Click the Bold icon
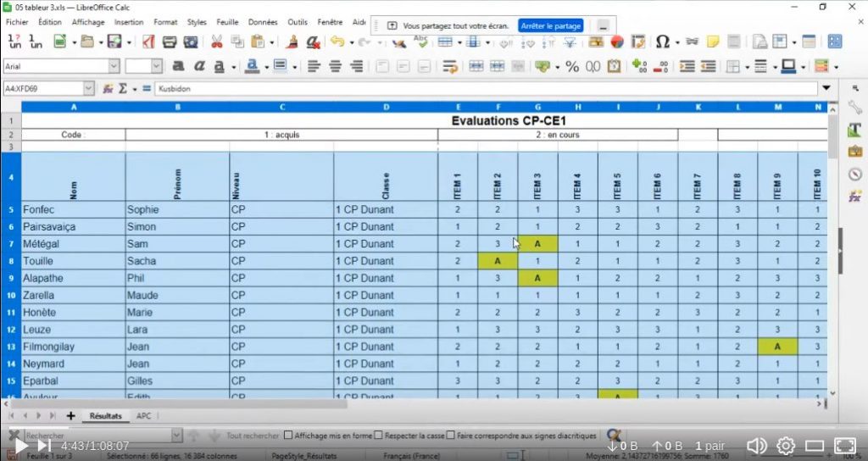Viewport: 868px width, 461px height. coord(178,66)
